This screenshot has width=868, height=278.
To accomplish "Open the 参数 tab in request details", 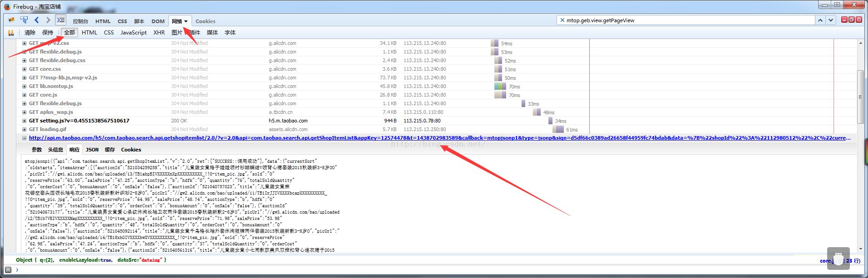I will (37, 150).
